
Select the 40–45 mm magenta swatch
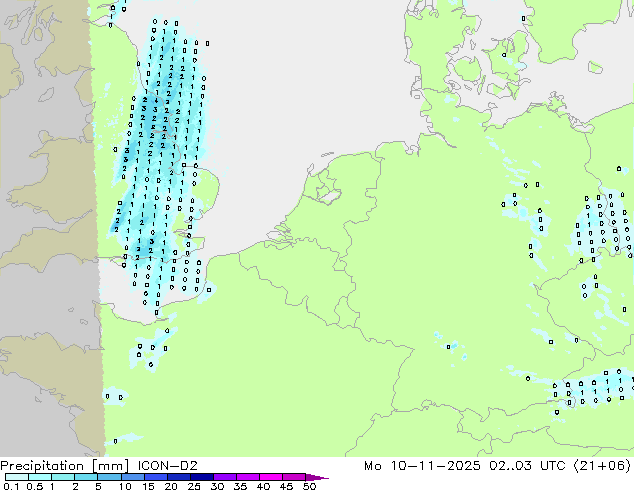271,477
